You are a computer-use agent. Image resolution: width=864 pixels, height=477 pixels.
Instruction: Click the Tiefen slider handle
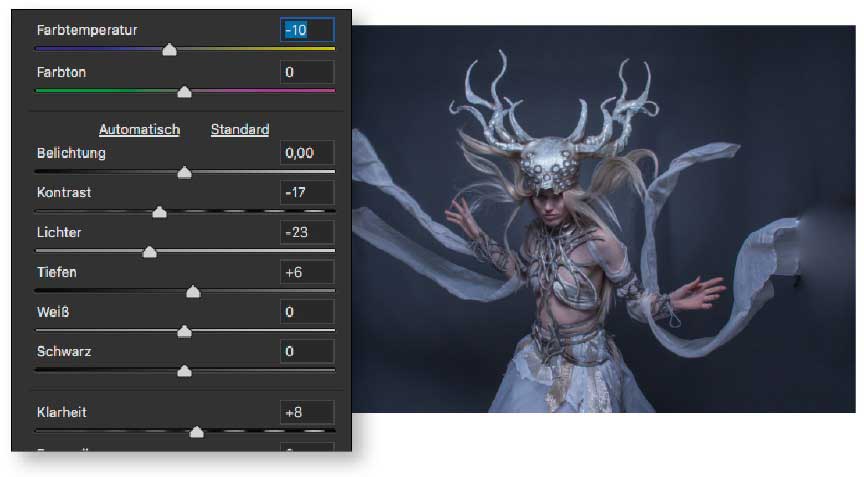[x=193, y=292]
